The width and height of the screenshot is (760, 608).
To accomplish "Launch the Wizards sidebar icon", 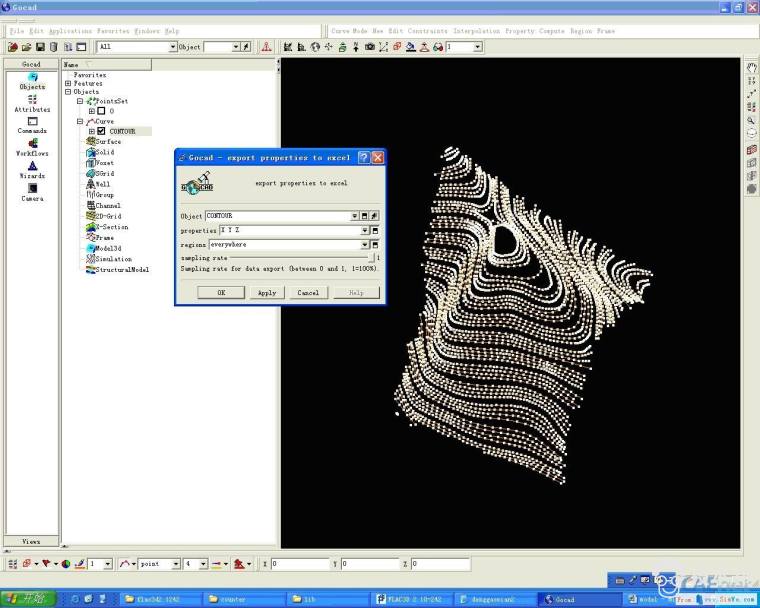I will coord(32,168).
